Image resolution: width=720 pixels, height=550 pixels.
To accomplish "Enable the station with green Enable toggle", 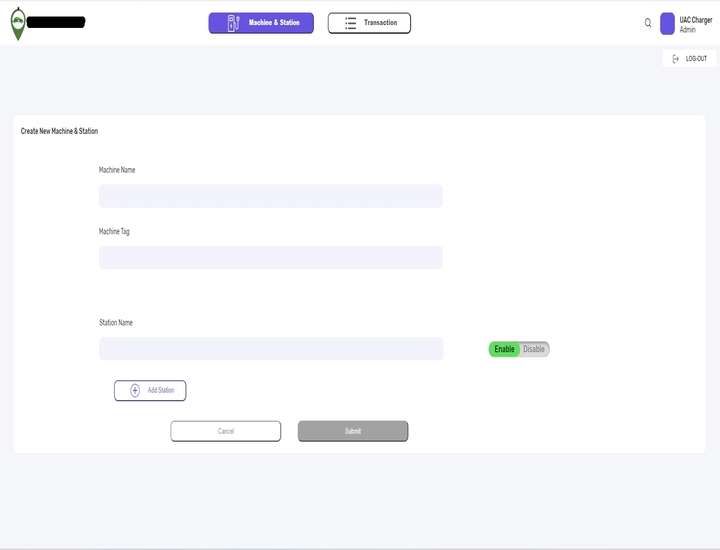I will pyautogui.click(x=504, y=349).
